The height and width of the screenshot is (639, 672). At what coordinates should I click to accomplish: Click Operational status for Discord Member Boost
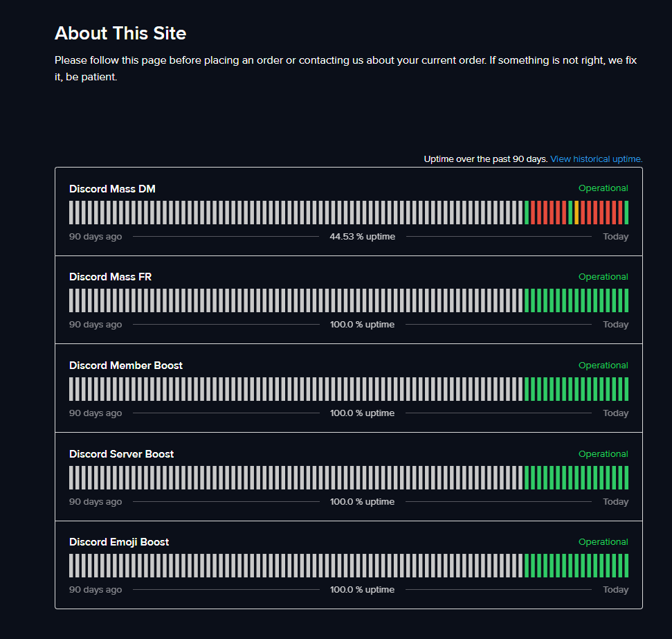[603, 366]
